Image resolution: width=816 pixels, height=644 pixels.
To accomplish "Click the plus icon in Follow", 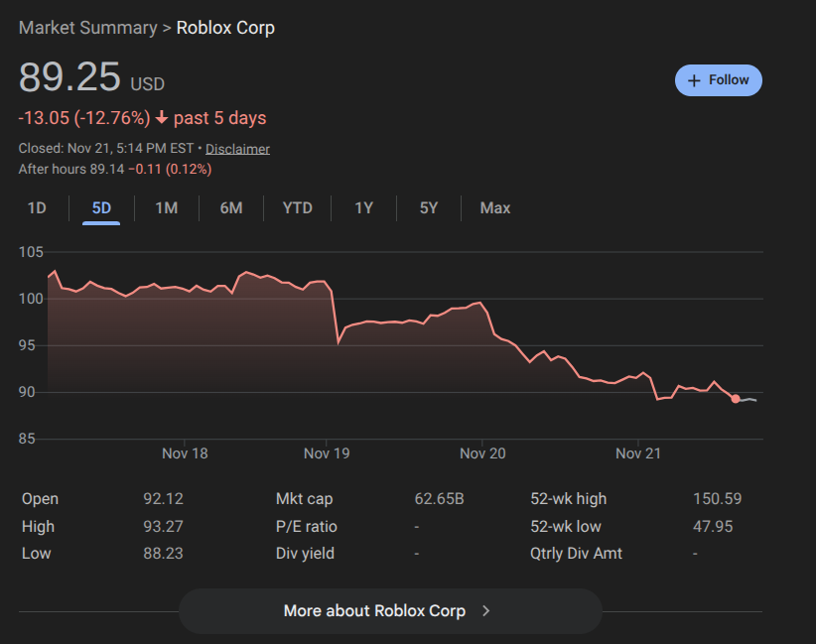I will [x=694, y=80].
